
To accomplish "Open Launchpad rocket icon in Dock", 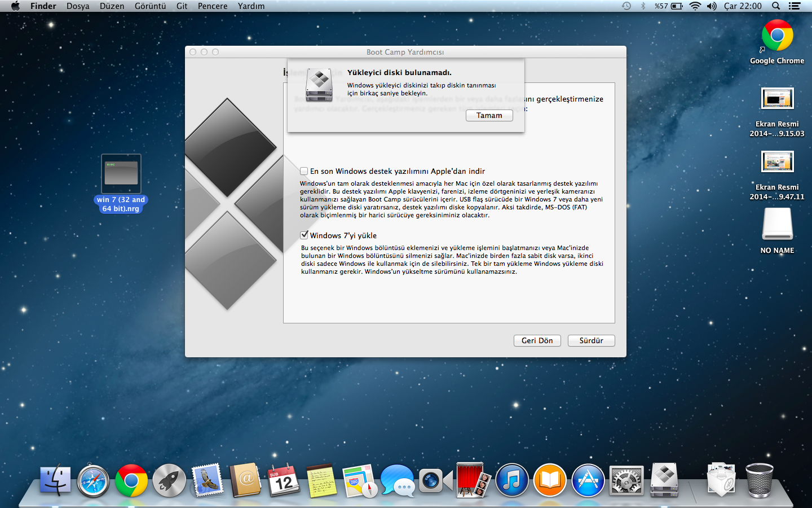I will click(169, 480).
